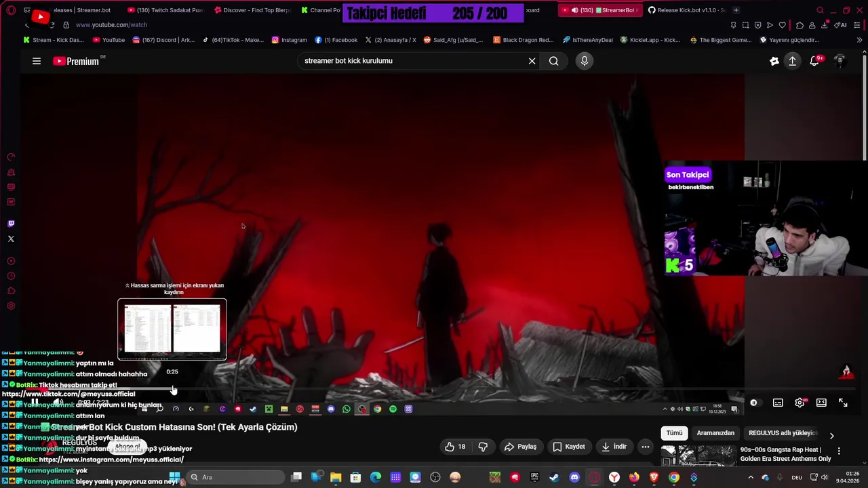Open File Explorer from the taskbar
Viewport: 868px width, 488px height.
pos(336,477)
